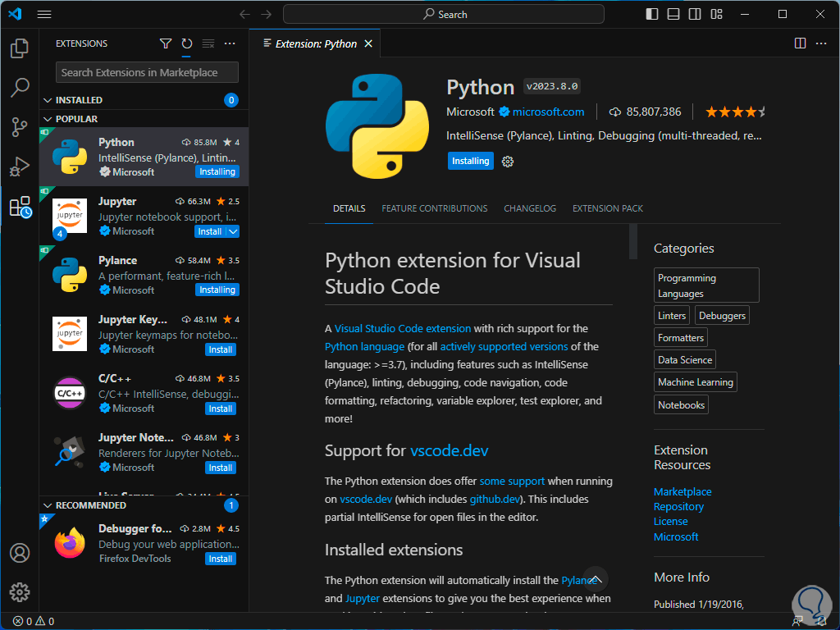Viewport: 840px width, 630px height.
Task: Open the Explorer view in activity bar
Action: point(20,49)
